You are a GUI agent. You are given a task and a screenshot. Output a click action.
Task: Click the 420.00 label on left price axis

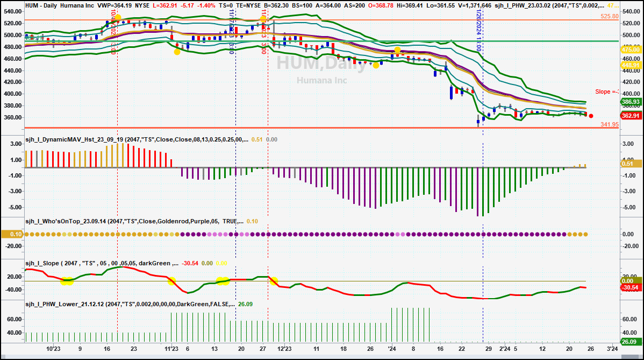[13, 82]
